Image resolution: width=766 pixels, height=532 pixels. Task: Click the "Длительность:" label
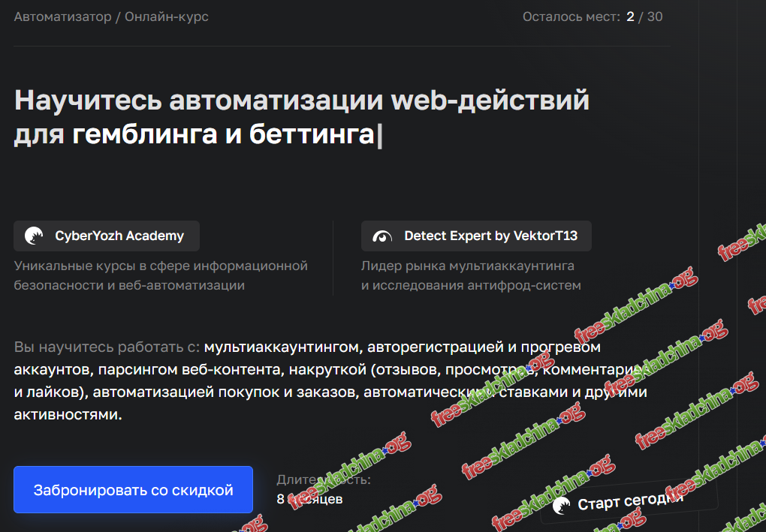point(324,479)
